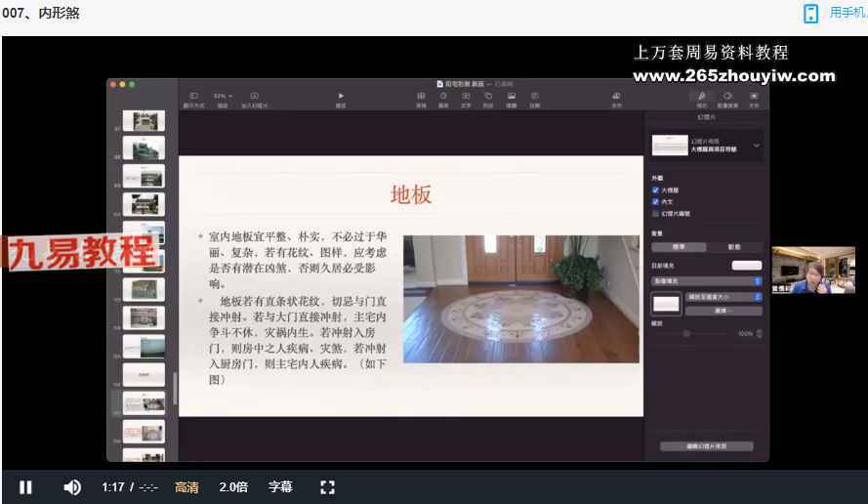Click the 編輯幻燈片佈局 button

706,446
